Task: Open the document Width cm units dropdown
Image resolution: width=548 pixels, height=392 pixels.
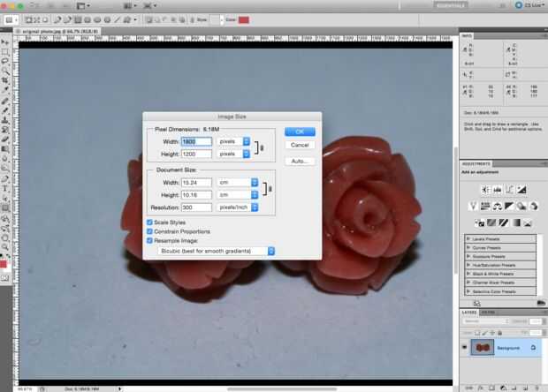Action: pyautogui.click(x=238, y=183)
